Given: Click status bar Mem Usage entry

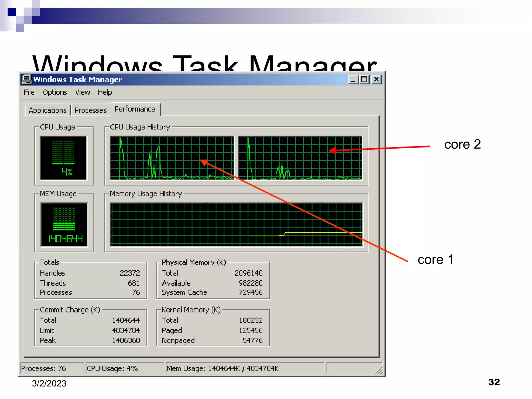Looking at the screenshot, I should click(x=245, y=368).
